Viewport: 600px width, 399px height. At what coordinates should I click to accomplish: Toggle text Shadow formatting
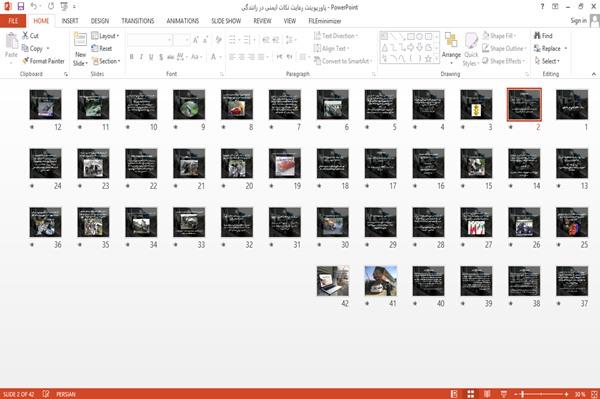(161, 57)
